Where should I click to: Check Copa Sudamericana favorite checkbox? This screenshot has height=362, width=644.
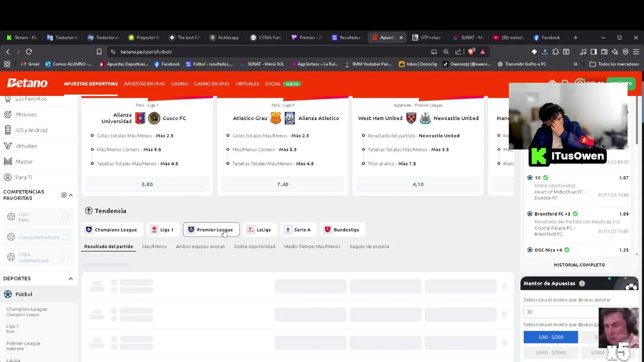[65, 257]
